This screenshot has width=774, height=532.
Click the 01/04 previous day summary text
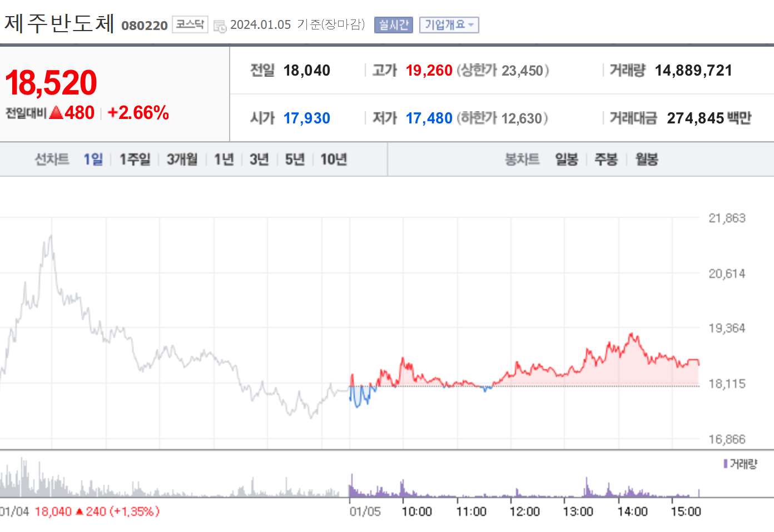[80, 511]
